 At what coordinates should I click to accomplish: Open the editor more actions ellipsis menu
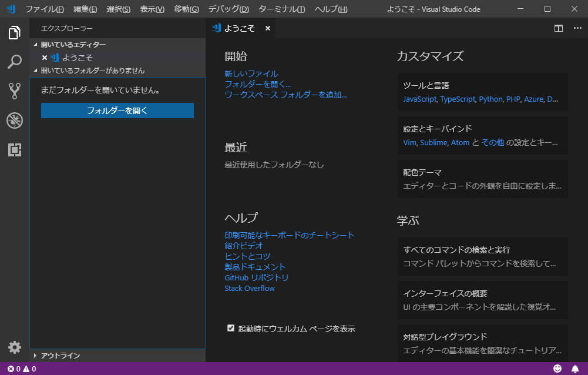tap(577, 28)
